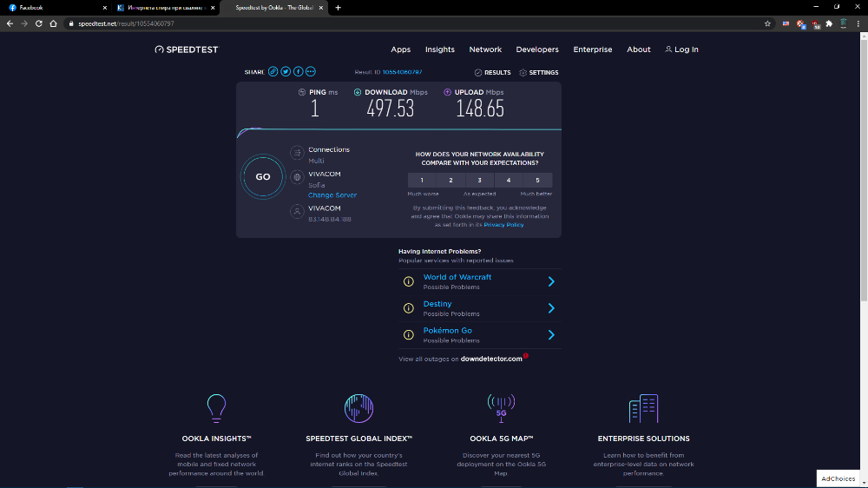Image resolution: width=868 pixels, height=488 pixels.
Task: Click Speedtest Global Index heading
Action: click(x=358, y=439)
